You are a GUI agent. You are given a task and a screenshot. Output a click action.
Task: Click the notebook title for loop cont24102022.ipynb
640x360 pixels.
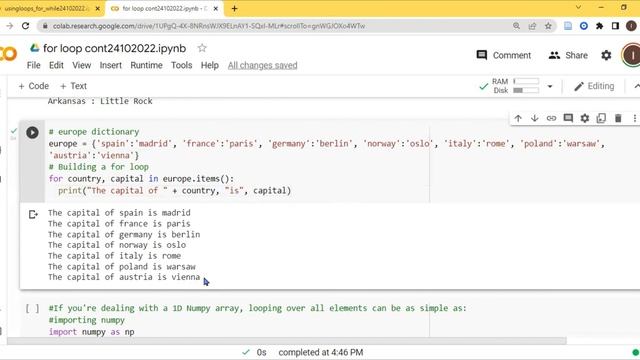(115, 48)
